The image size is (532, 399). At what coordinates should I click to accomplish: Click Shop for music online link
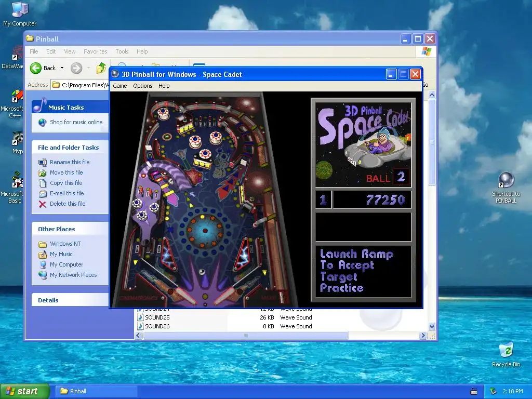coord(76,122)
